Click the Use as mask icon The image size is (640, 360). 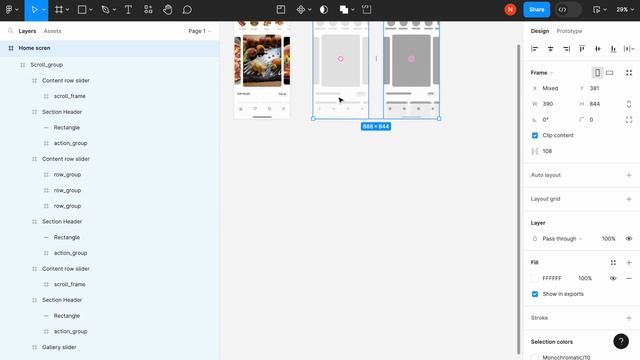point(324,10)
